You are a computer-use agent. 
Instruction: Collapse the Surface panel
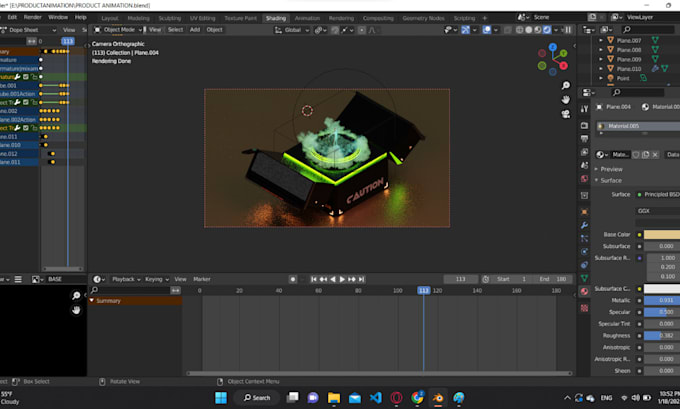(x=596, y=180)
